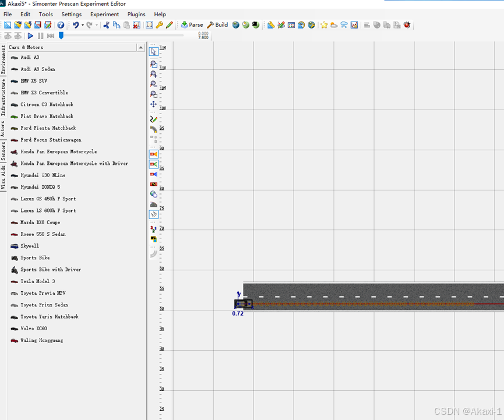Toggle the green sensor beam view
This screenshot has height=420, width=504.
[154, 164]
